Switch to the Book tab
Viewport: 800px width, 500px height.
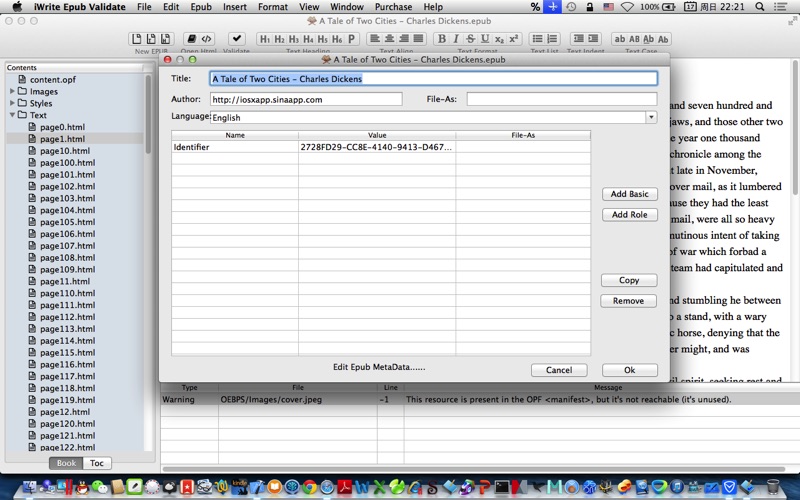[66, 463]
